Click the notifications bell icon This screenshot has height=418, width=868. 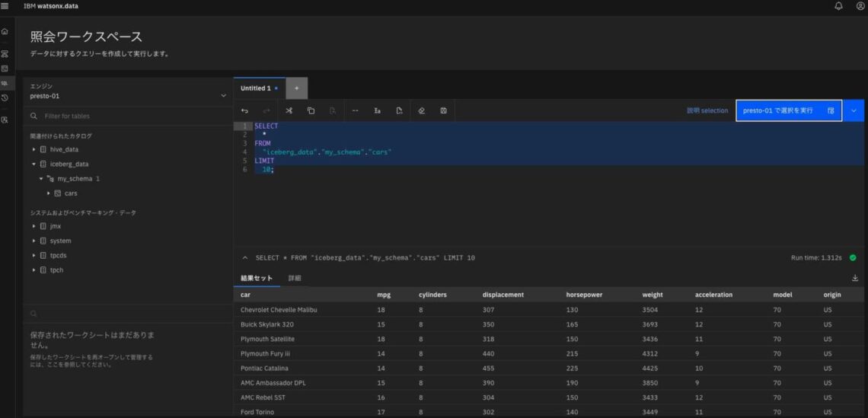[x=839, y=6]
